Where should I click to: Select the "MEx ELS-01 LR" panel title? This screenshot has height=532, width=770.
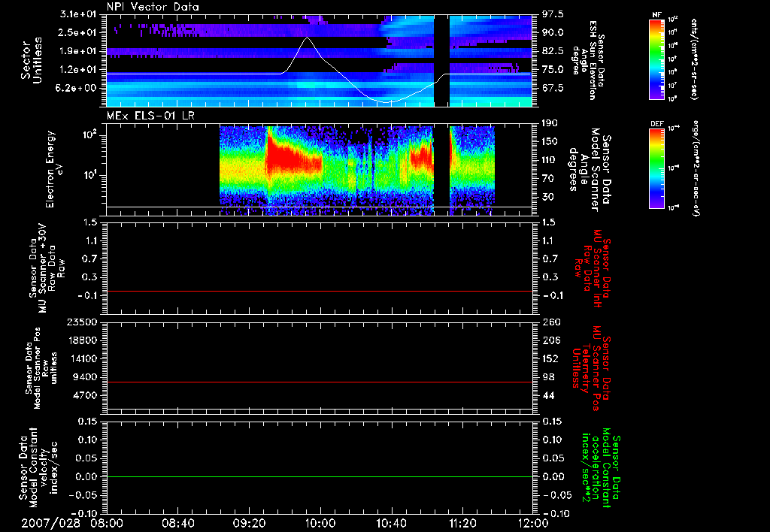pos(150,116)
